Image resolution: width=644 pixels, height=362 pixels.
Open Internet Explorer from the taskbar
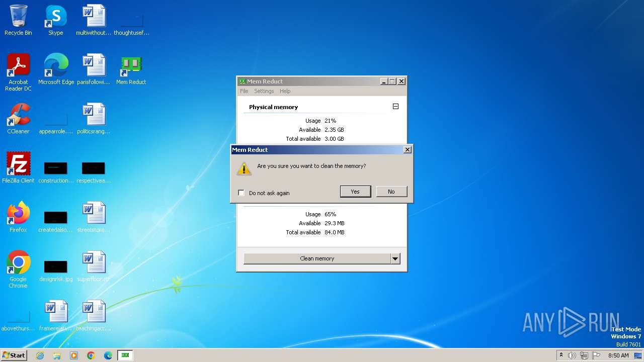point(40,355)
